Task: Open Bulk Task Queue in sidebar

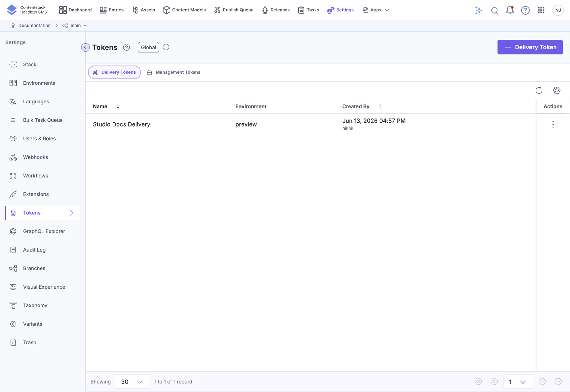Action: pos(42,120)
